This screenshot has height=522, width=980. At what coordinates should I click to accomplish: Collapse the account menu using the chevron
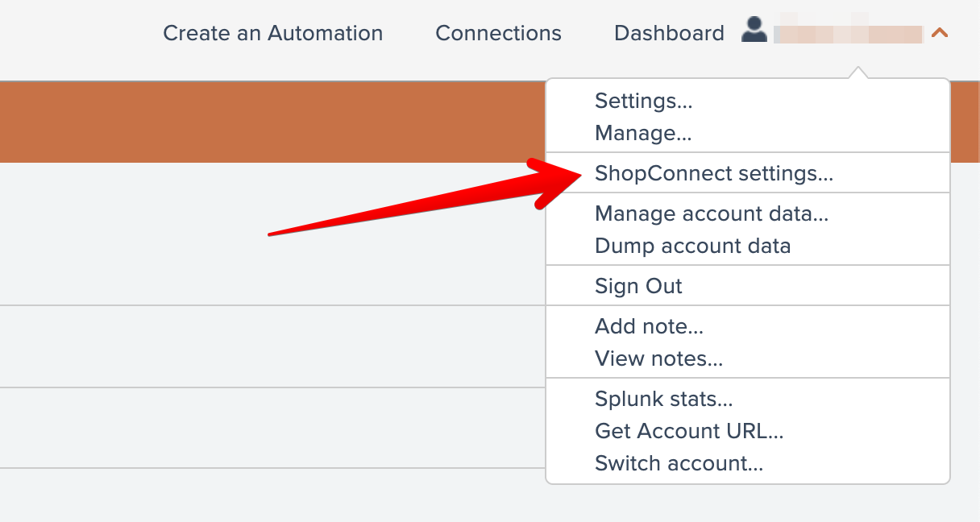point(939,33)
